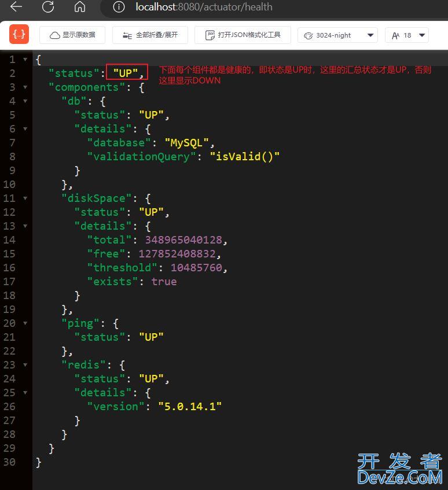The height and width of the screenshot is (490, 448).
Task: Collapse redis node on line 23
Action: tap(25, 364)
